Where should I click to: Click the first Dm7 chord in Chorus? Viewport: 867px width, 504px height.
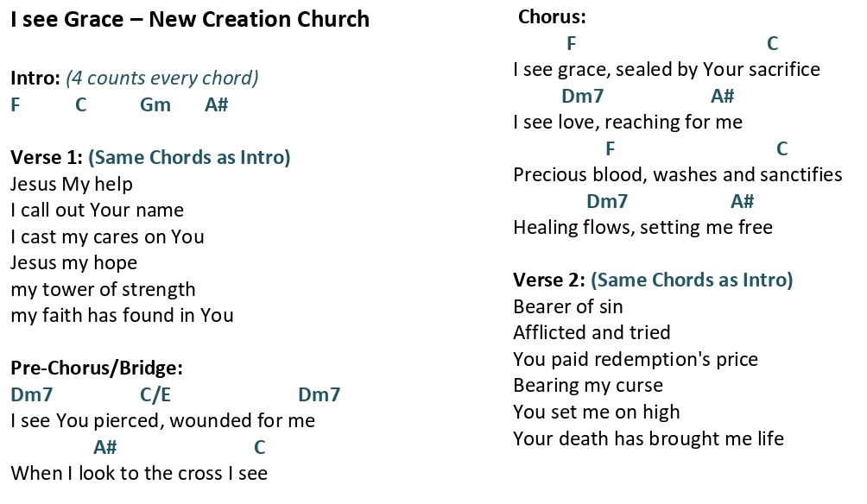pyautogui.click(x=582, y=96)
